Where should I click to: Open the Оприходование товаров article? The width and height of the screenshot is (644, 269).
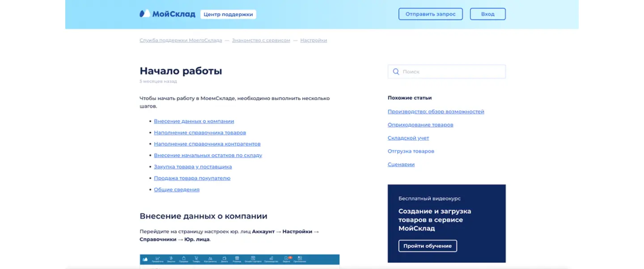420,125
